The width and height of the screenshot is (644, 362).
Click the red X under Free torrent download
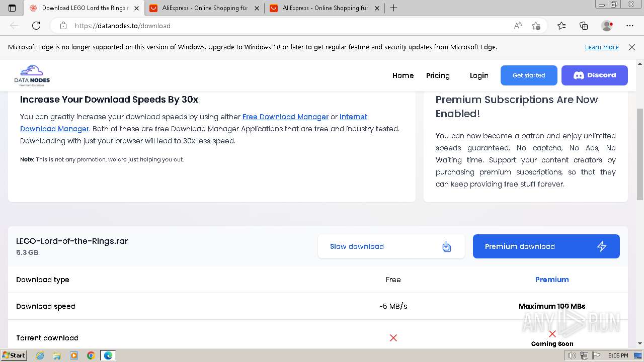[393, 338]
